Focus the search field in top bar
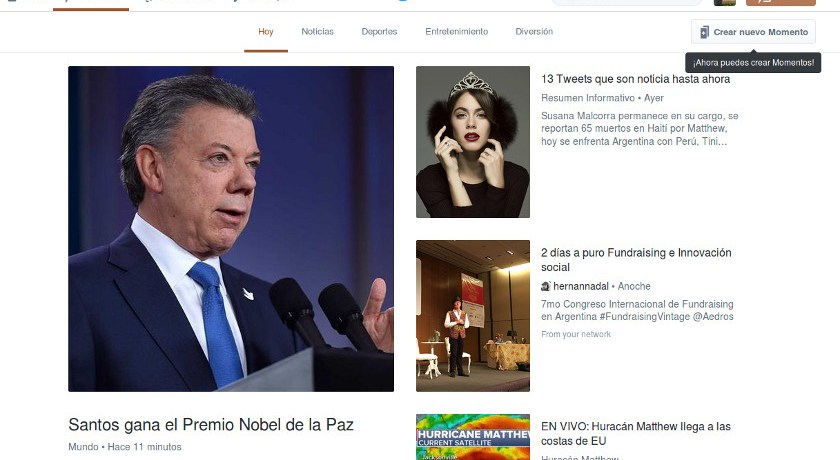The width and height of the screenshot is (840, 460). coord(627,3)
